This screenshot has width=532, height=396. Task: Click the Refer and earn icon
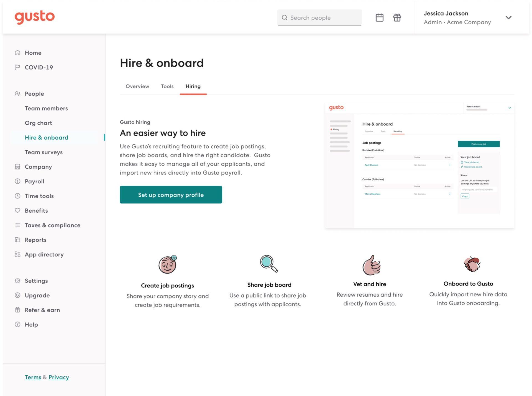click(17, 310)
